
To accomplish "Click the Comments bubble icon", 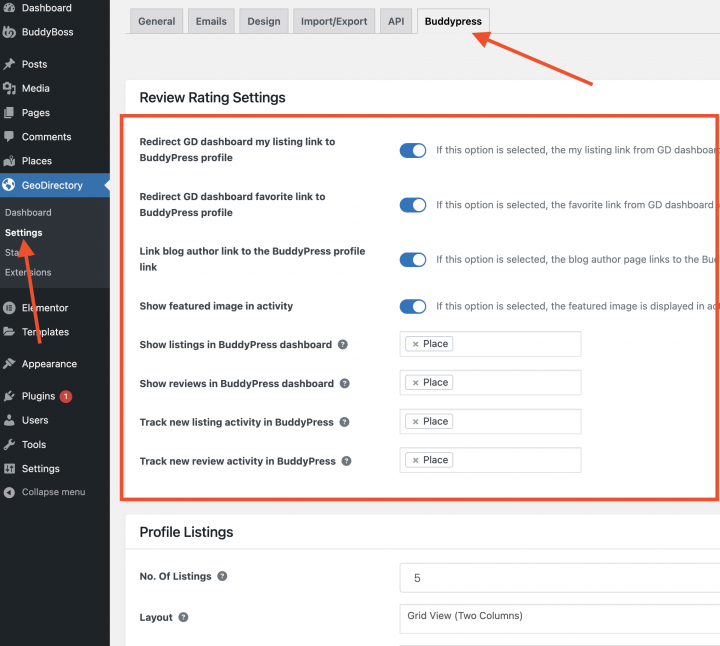I will click(x=9, y=137).
